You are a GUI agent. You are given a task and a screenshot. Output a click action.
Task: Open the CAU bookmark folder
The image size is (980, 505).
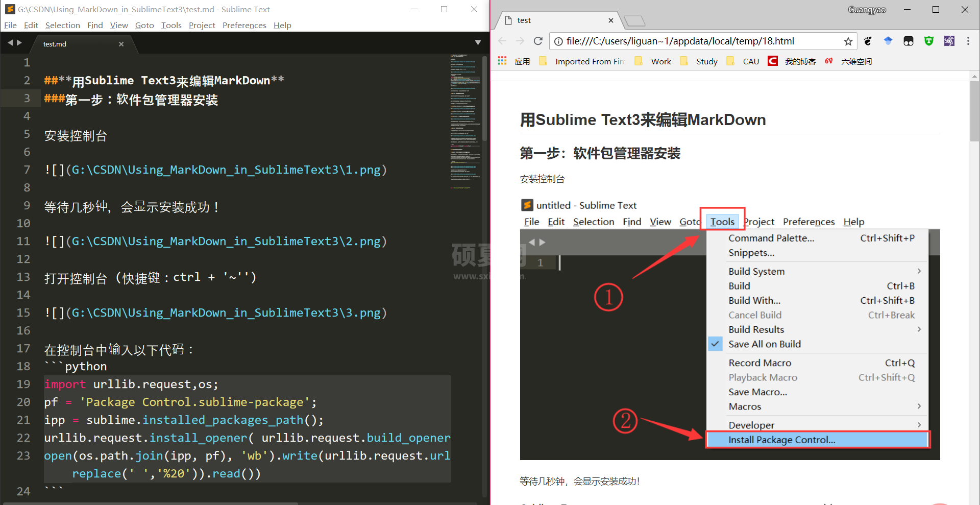coord(743,61)
